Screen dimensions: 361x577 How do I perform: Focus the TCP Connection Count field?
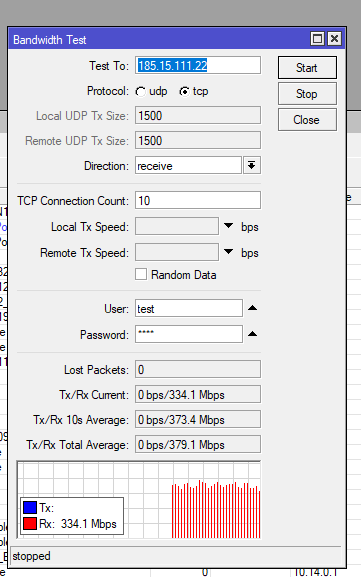click(x=198, y=200)
